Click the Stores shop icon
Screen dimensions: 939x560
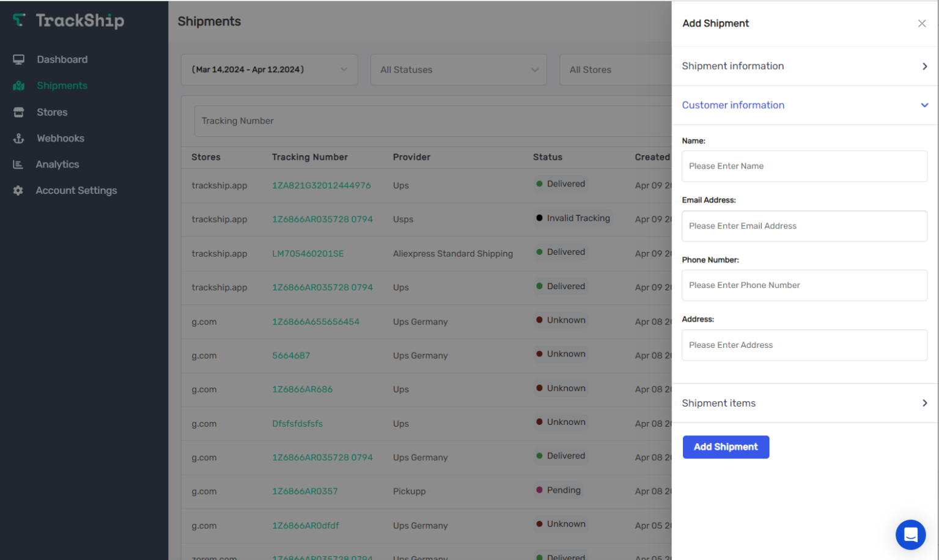[19, 112]
